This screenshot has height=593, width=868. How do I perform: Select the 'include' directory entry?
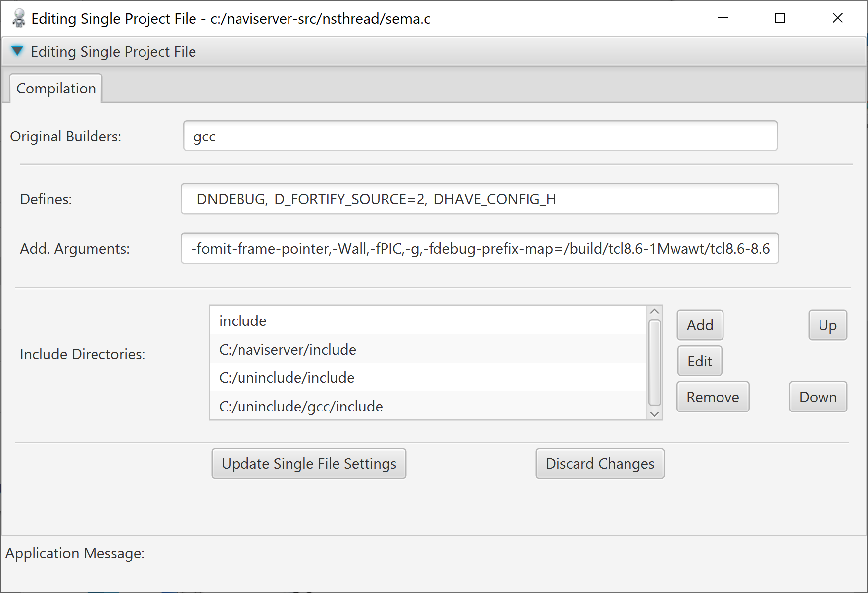(428, 320)
